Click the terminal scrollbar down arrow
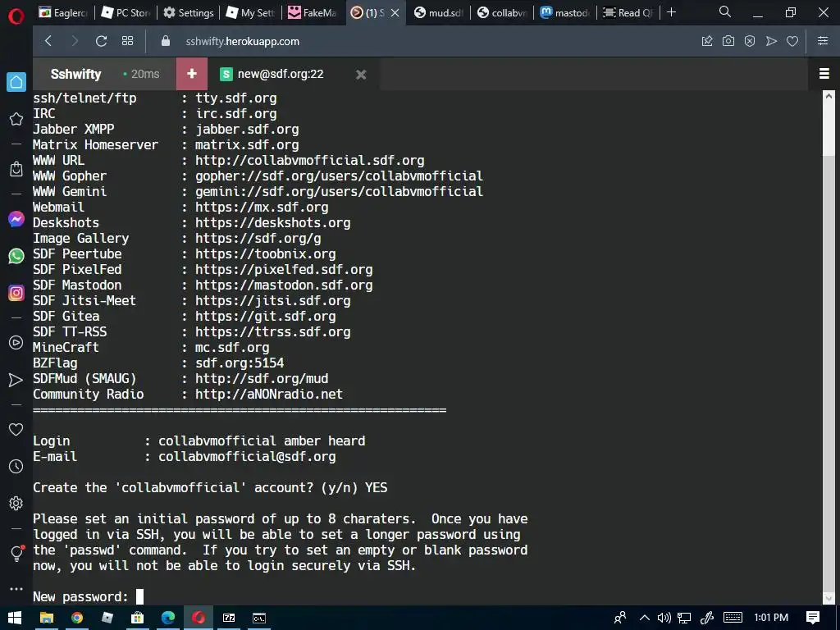Image resolution: width=840 pixels, height=630 pixels. click(x=829, y=598)
